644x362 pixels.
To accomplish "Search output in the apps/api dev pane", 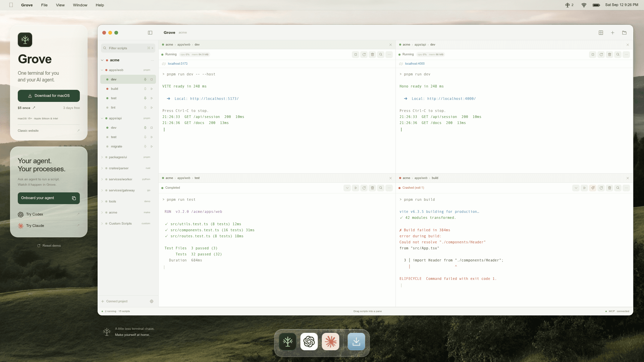I will (x=618, y=54).
